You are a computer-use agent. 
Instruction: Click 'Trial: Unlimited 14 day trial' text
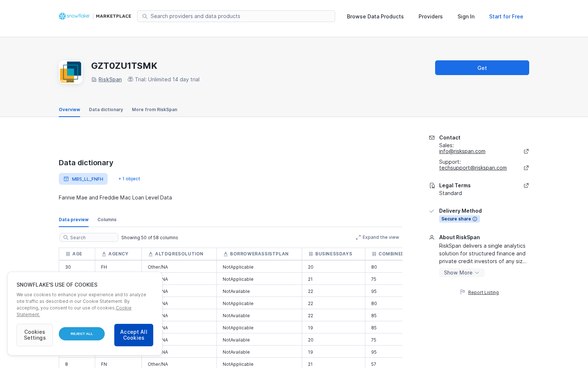(167, 79)
